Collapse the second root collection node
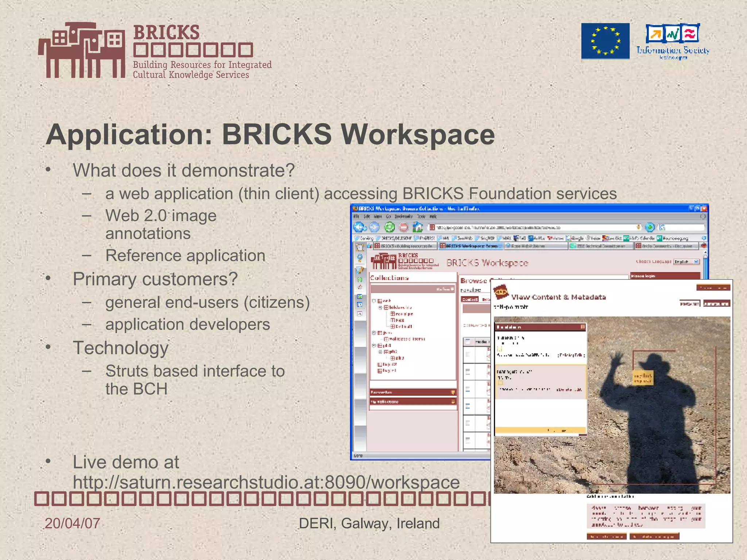Screen dimensions: 747x560 pos(374,333)
